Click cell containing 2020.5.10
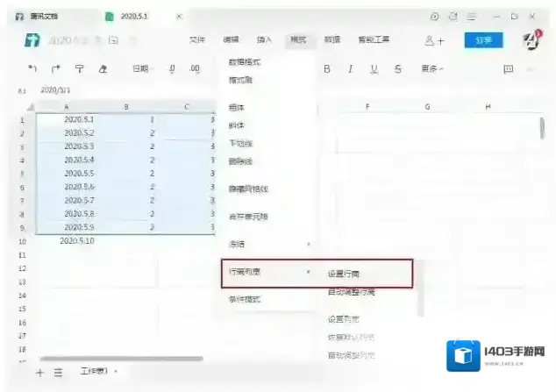556x392 pixels. pos(77,241)
